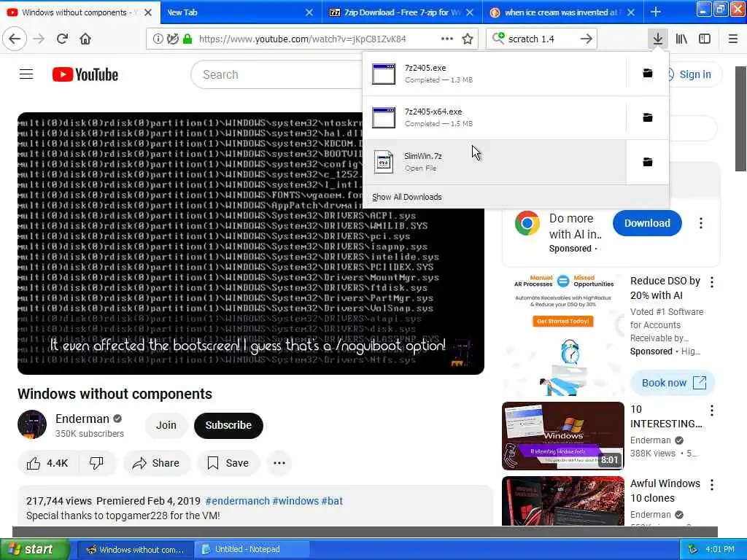
Task: Click the video player area
Action: [x=251, y=244]
